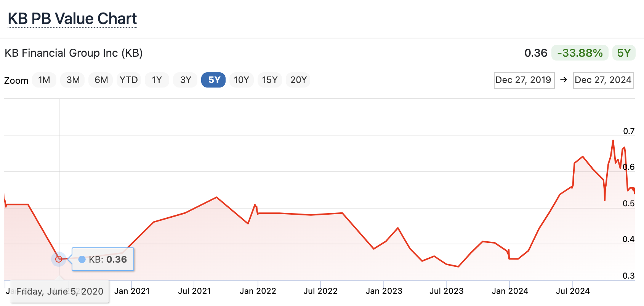This screenshot has width=644, height=306.
Task: Switch chart to 6M zoom
Action: click(x=101, y=80)
